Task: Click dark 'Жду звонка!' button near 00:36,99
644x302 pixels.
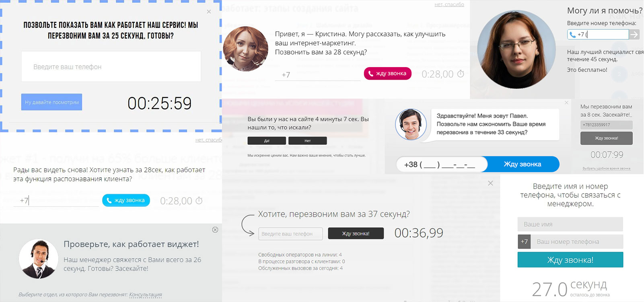Action: coord(356,233)
